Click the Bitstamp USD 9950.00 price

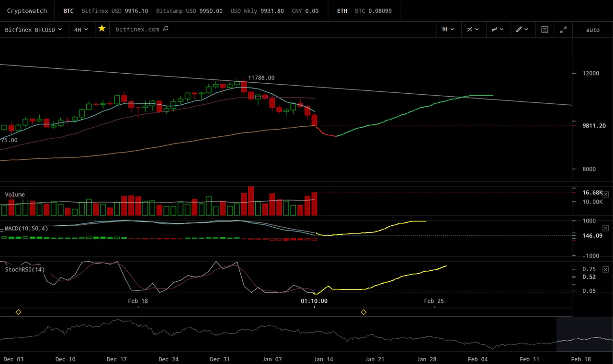coord(188,11)
